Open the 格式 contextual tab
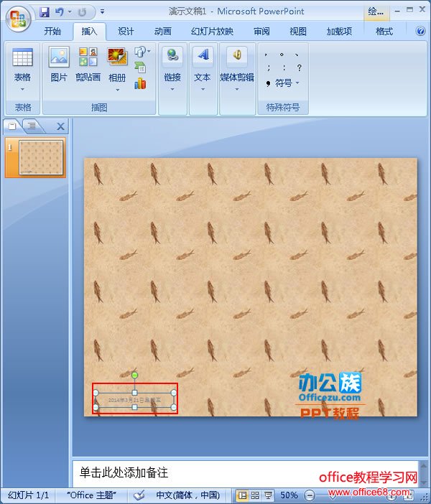 (x=384, y=31)
